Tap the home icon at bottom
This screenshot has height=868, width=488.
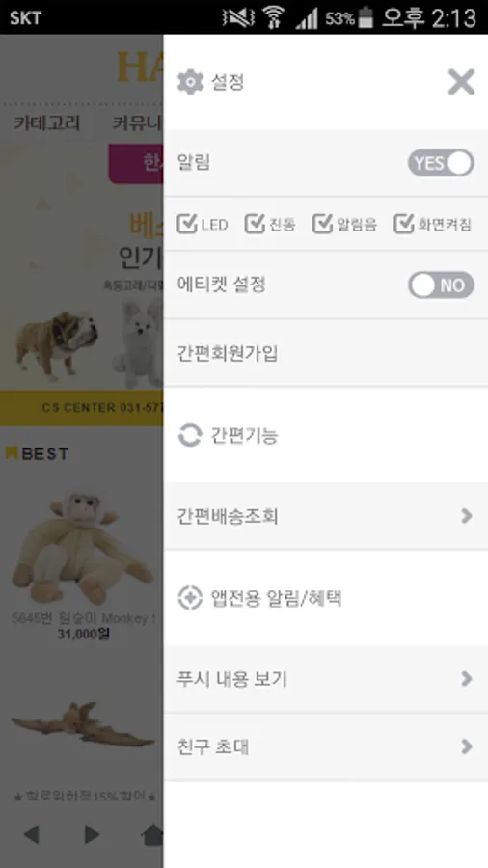tap(152, 834)
